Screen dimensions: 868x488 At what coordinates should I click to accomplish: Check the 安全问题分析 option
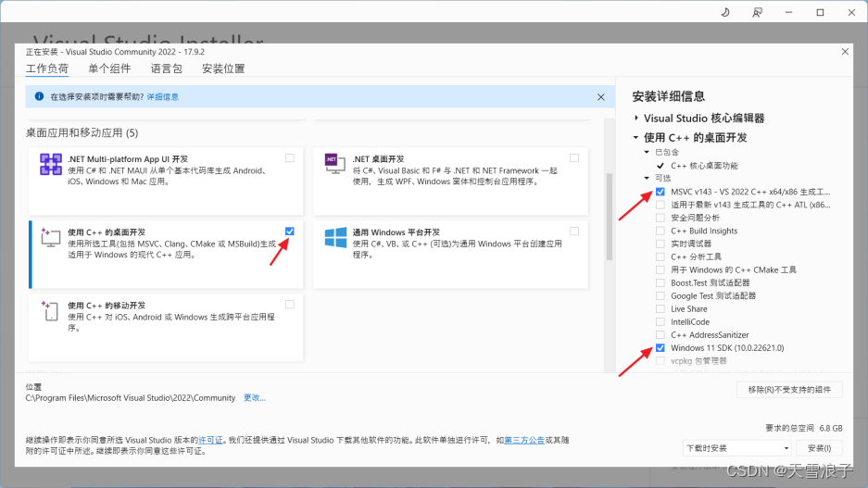[x=660, y=218]
